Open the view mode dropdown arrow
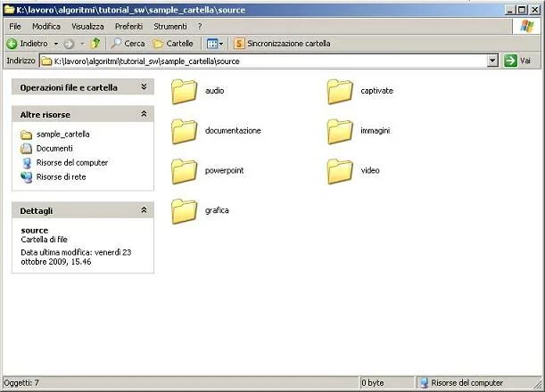Viewport: 545px width, 392px height. pyautogui.click(x=221, y=44)
